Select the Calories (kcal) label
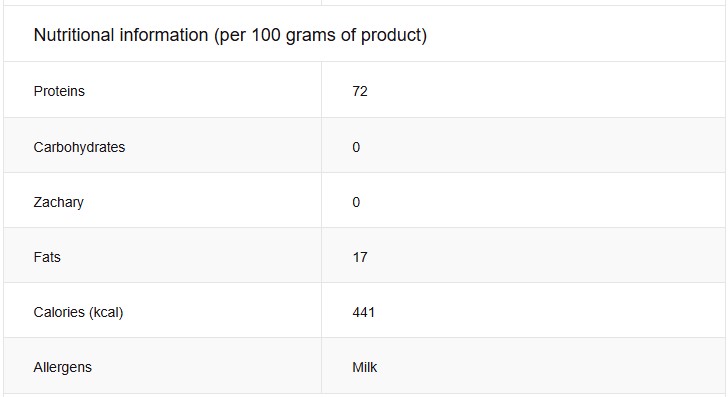Viewport: 728px width, 397px height. click(x=78, y=312)
